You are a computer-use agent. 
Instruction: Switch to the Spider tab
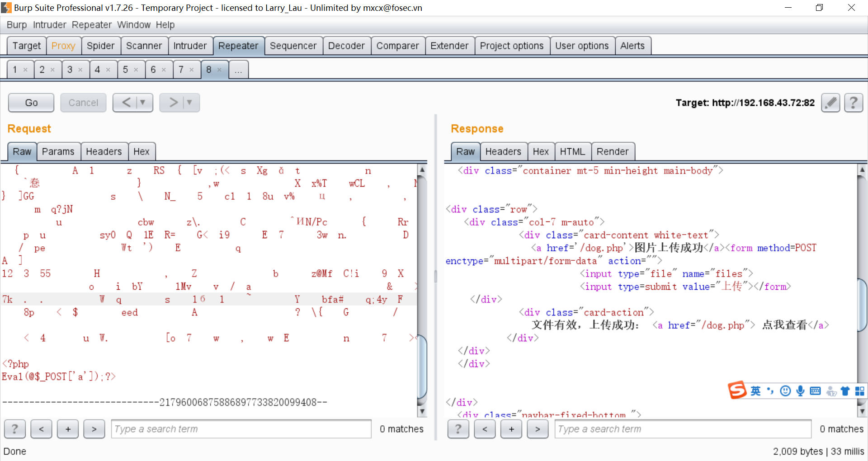101,46
